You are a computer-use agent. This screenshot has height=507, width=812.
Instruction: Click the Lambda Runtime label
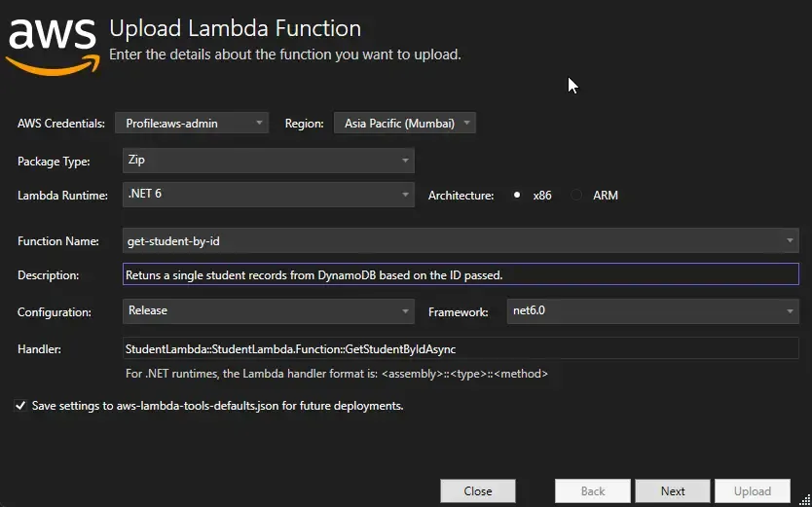coord(62,196)
